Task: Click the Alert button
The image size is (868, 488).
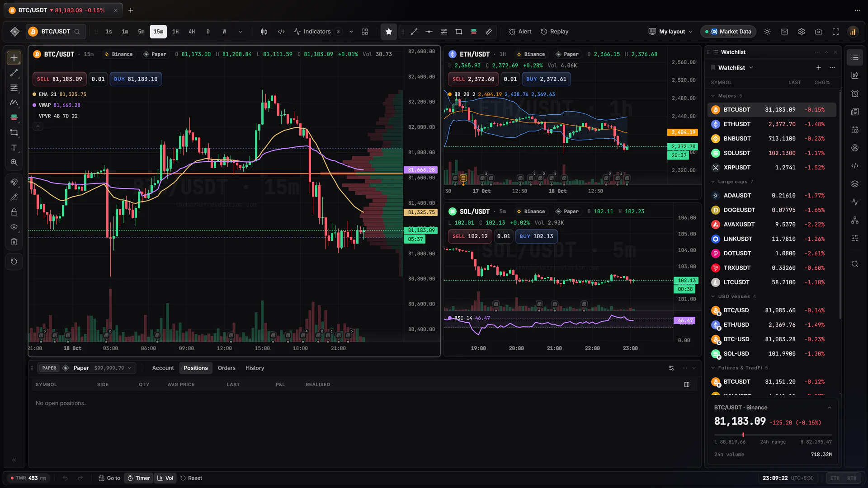Action: (520, 32)
